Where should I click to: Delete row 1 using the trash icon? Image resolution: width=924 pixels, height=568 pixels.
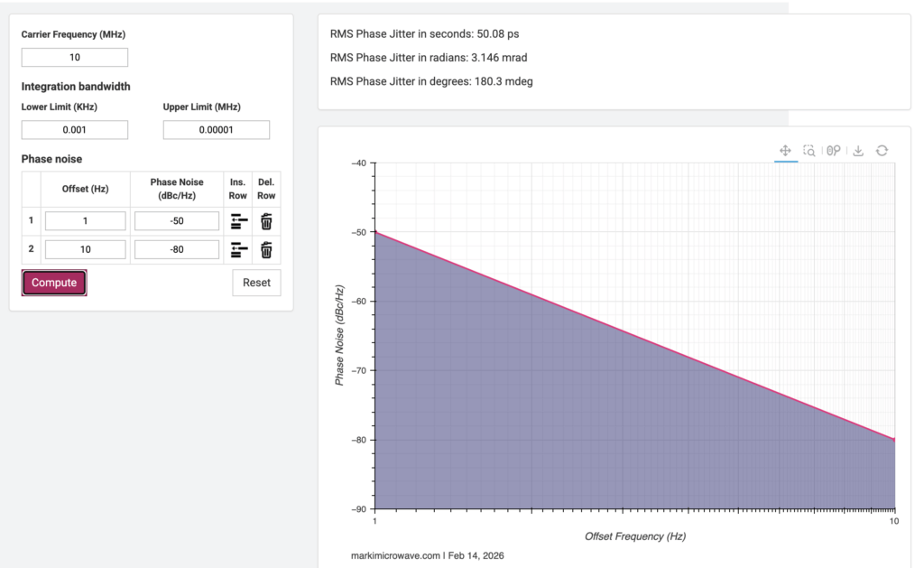(x=266, y=221)
